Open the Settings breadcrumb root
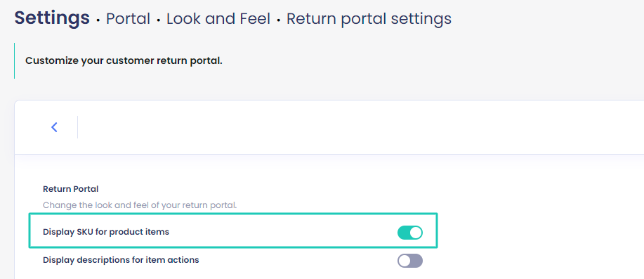Viewport: 644px width, 279px height. [x=52, y=18]
